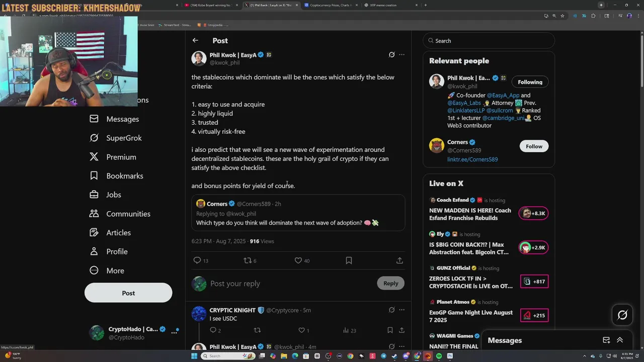Open Profile in the sidebar

[109, 251]
